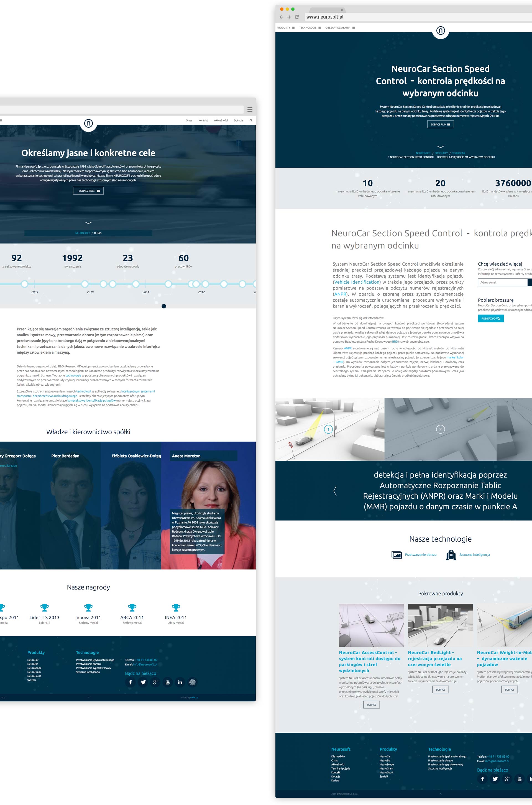This screenshot has width=532, height=805.
Task: Open the Przetwarzanie obrazu technology icon
Action: pyautogui.click(x=397, y=555)
